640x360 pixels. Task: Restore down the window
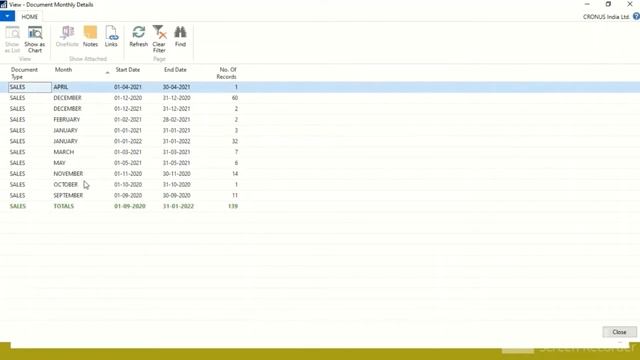pos(608,4)
